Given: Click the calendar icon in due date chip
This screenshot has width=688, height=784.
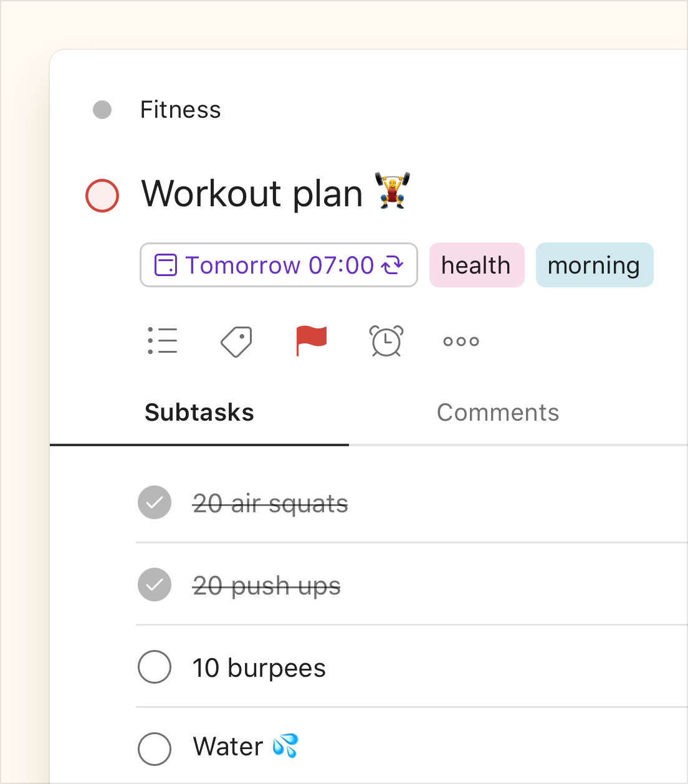Looking at the screenshot, I should tap(166, 265).
